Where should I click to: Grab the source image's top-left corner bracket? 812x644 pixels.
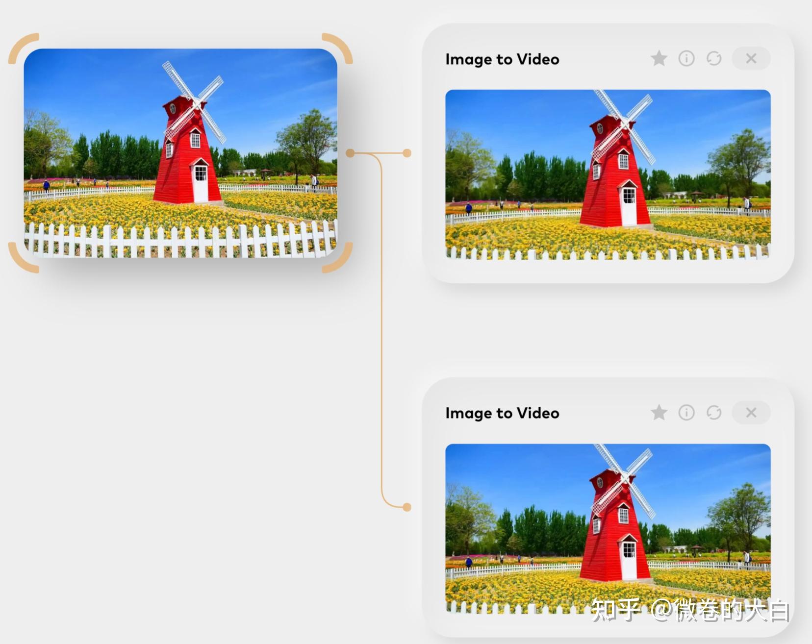23,48
